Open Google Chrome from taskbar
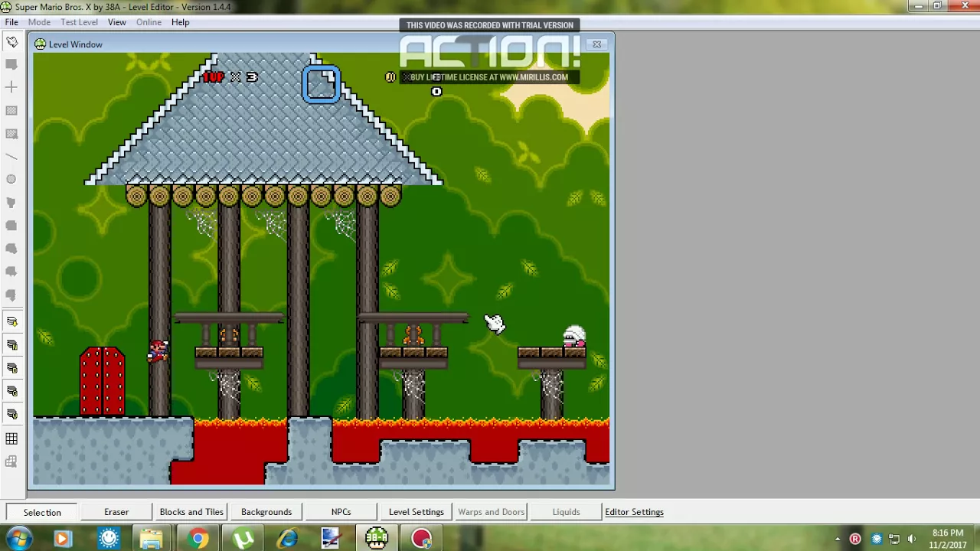The width and height of the screenshot is (980, 551). pyautogui.click(x=197, y=539)
